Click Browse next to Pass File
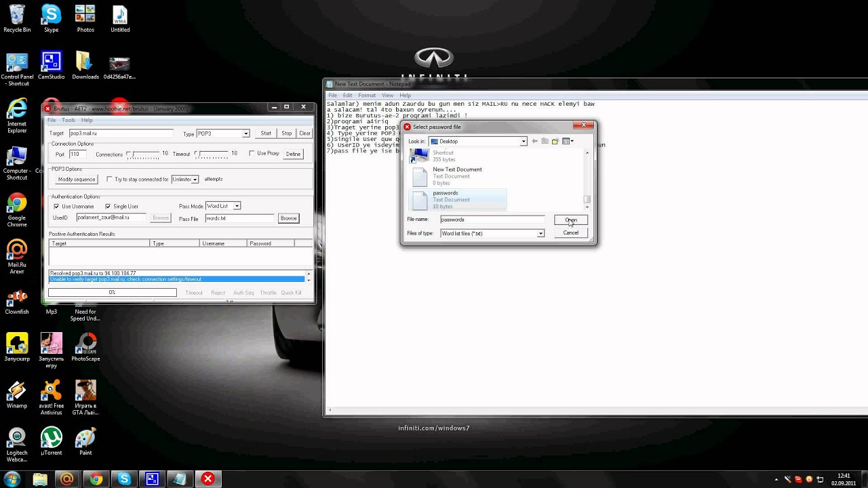868x488 pixels. tap(289, 218)
